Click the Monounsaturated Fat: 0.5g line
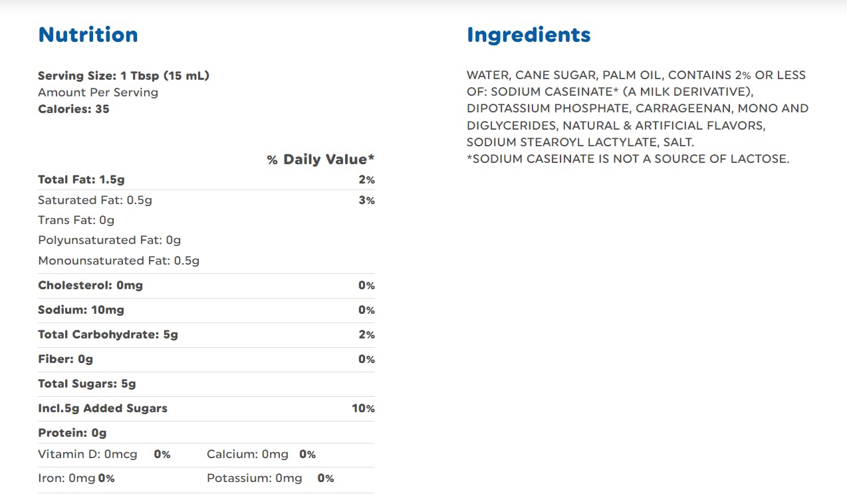This screenshot has height=504, width=847. pyautogui.click(x=118, y=261)
